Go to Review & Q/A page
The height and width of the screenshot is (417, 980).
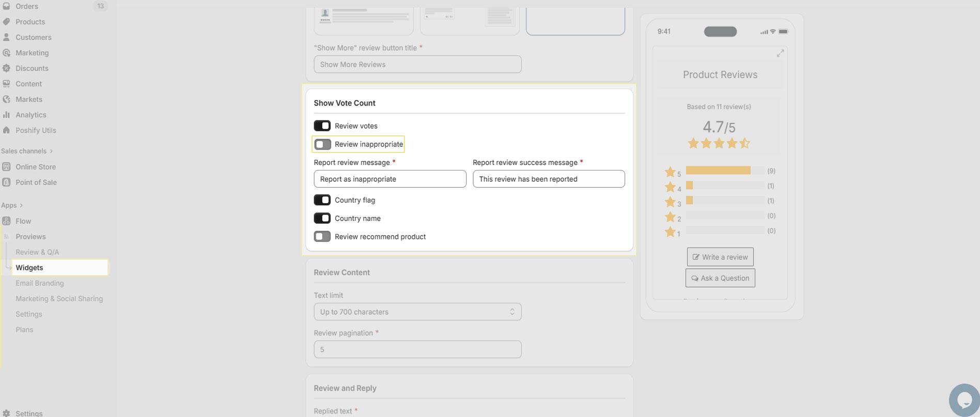coord(37,252)
